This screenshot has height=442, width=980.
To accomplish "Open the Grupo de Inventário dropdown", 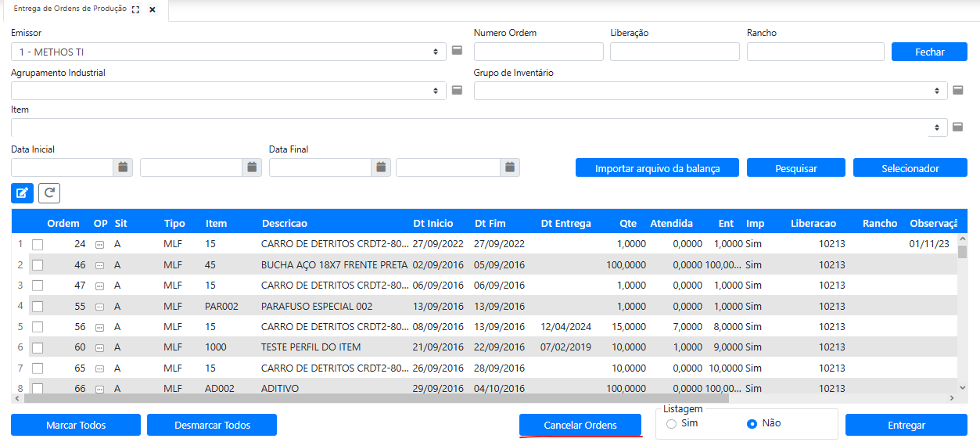I will (x=711, y=91).
